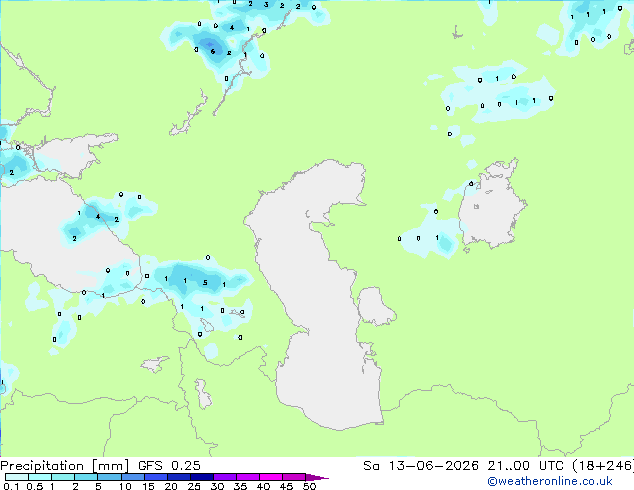
Task: Click the precipitation value '3' on map
Action: point(266,5)
